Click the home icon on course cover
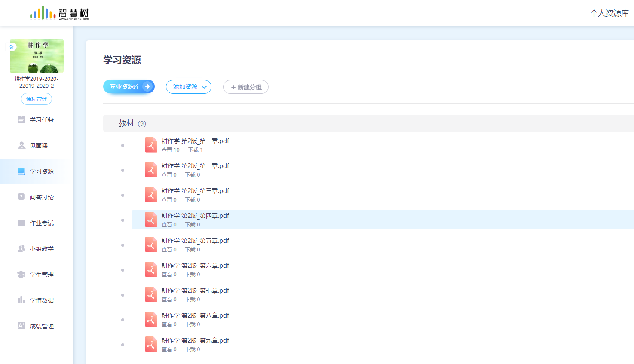634x364 pixels. 11,47
